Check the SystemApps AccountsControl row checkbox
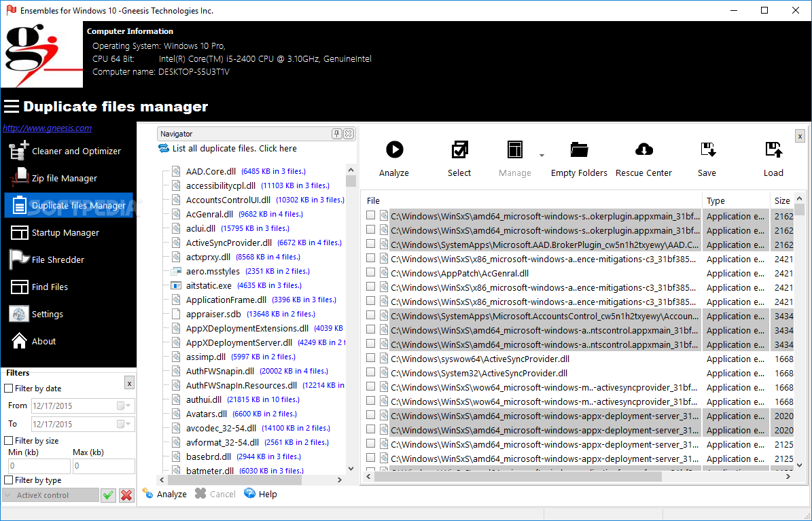Viewport: 812px width, 521px height. pyautogui.click(x=371, y=315)
